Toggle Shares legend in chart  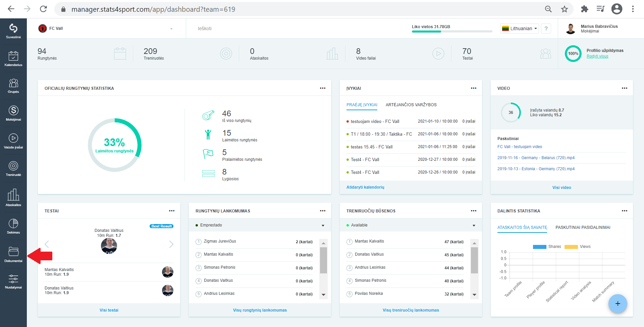pos(547,247)
